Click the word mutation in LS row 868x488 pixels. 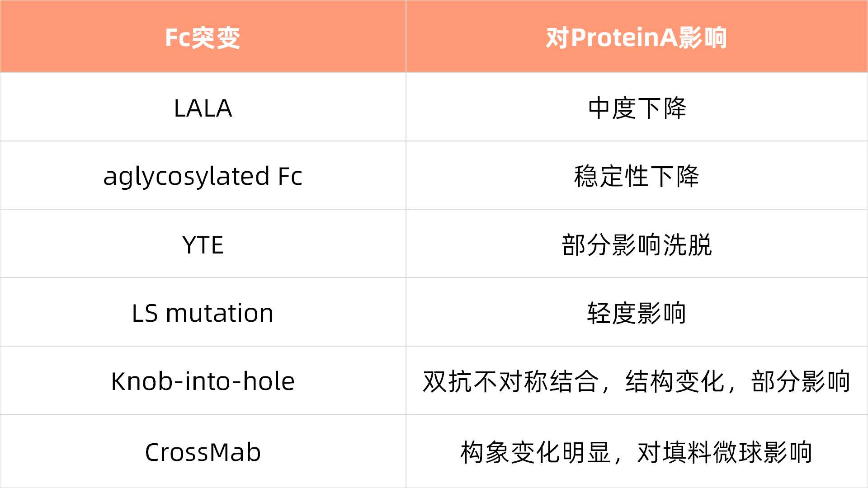coord(220,313)
